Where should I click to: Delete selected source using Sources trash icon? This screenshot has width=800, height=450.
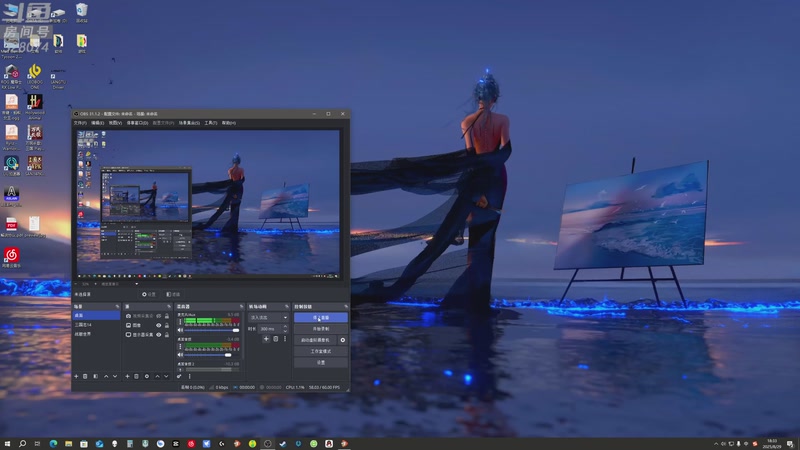coord(136,377)
